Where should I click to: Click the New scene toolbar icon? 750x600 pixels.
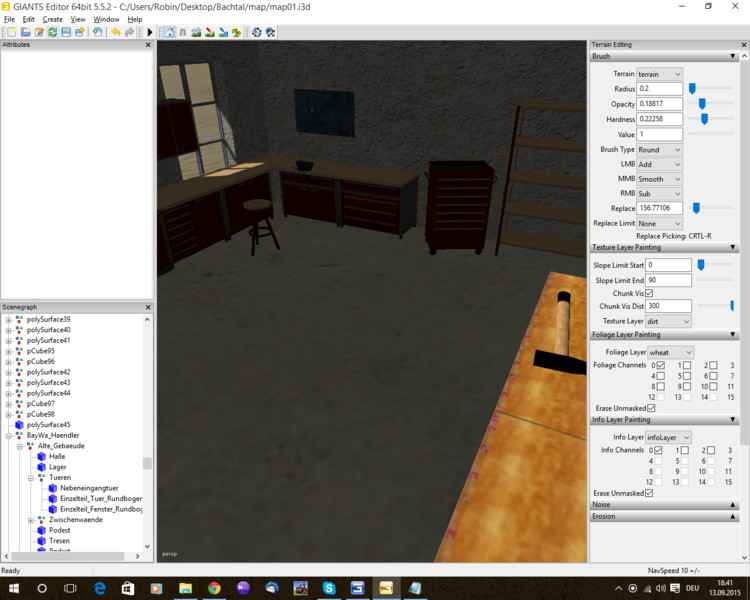(x=10, y=32)
